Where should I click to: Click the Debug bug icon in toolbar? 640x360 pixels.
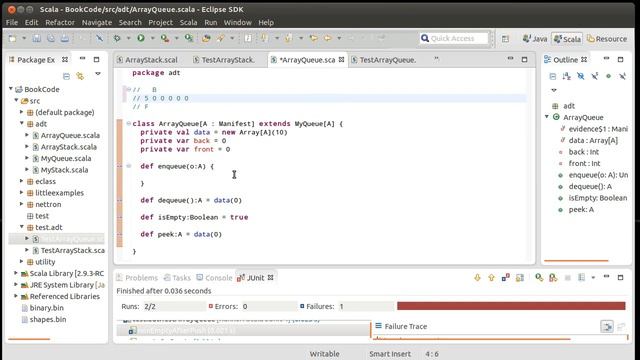pos(117,38)
